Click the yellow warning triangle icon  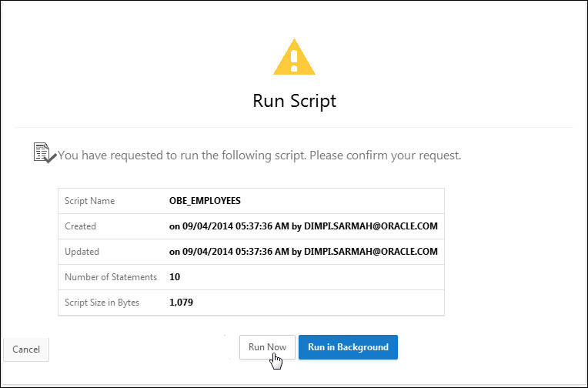294,58
